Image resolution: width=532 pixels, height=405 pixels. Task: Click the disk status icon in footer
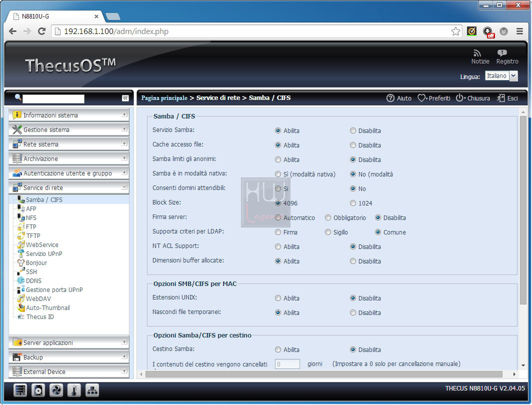(x=38, y=390)
